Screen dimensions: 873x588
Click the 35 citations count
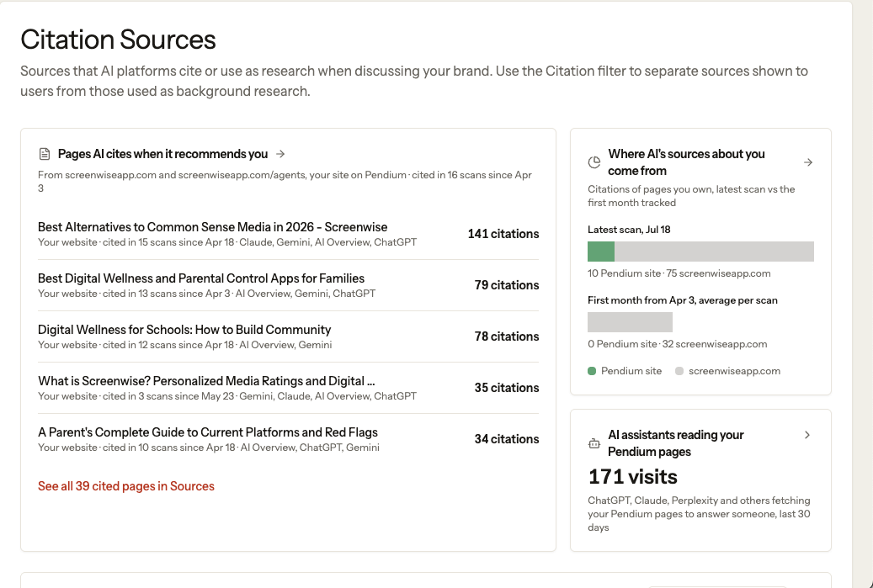[x=507, y=388]
